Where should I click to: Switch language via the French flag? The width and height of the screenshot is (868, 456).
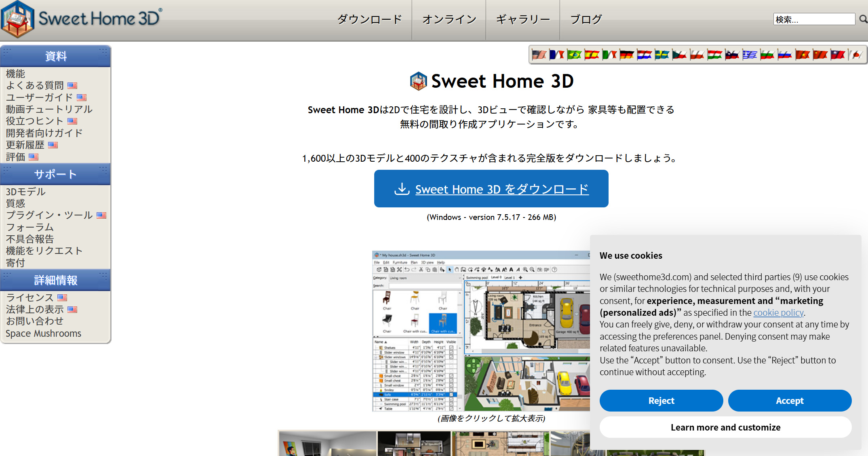pyautogui.click(x=556, y=55)
